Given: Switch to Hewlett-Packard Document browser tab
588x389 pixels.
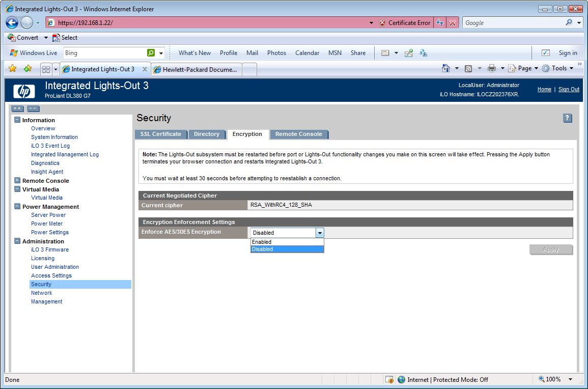Looking at the screenshot, I should 196,69.
